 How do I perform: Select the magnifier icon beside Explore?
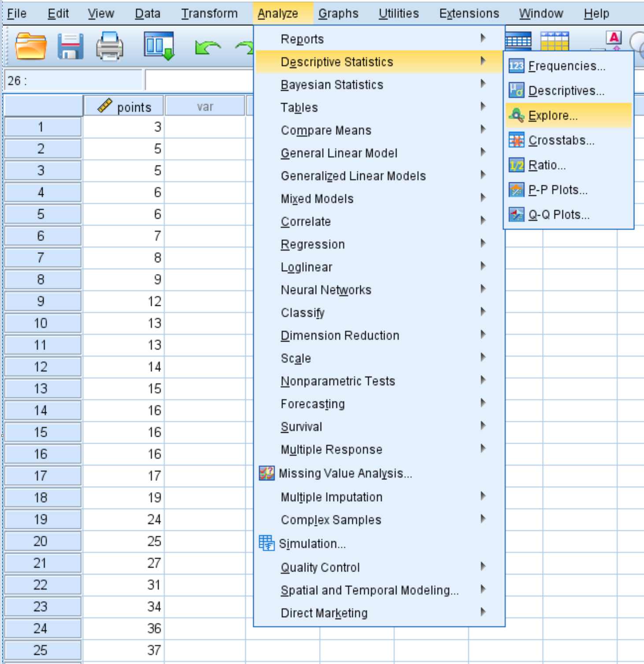pos(516,115)
